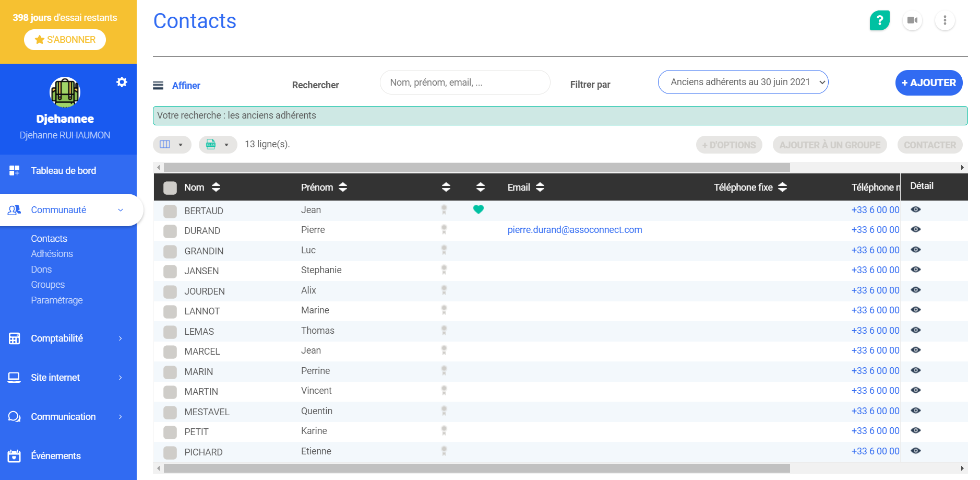
Task: Click the green heart icon for BERTAUD
Action: [478, 209]
